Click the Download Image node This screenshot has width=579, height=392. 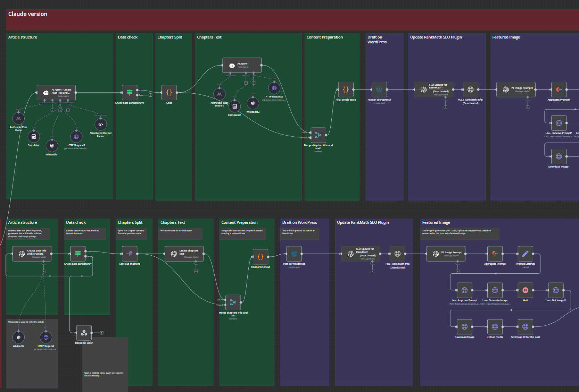point(464,327)
